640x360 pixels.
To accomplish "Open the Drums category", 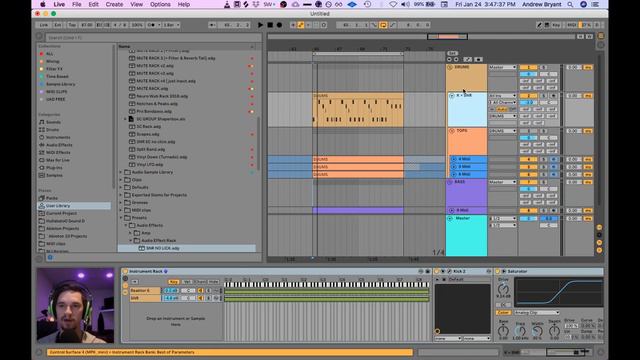I will 52,129.
